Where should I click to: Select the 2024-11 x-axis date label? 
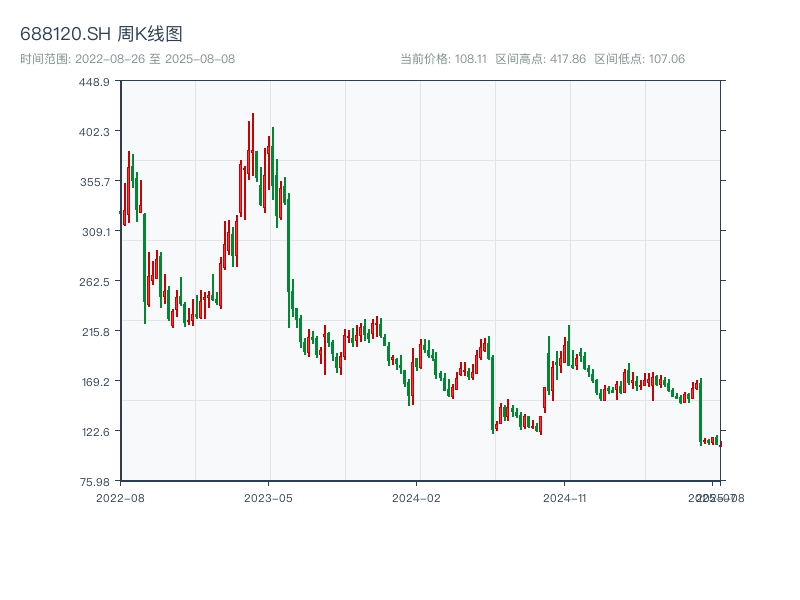tap(566, 497)
